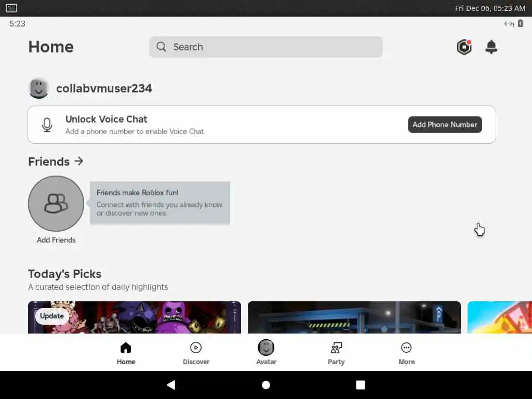Tap Android home circle button
The height and width of the screenshot is (399, 532).
click(x=266, y=385)
